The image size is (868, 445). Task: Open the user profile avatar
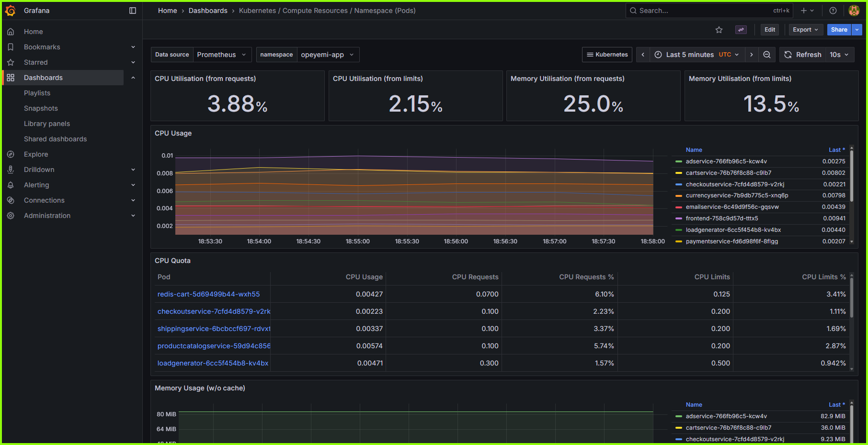[854, 10]
